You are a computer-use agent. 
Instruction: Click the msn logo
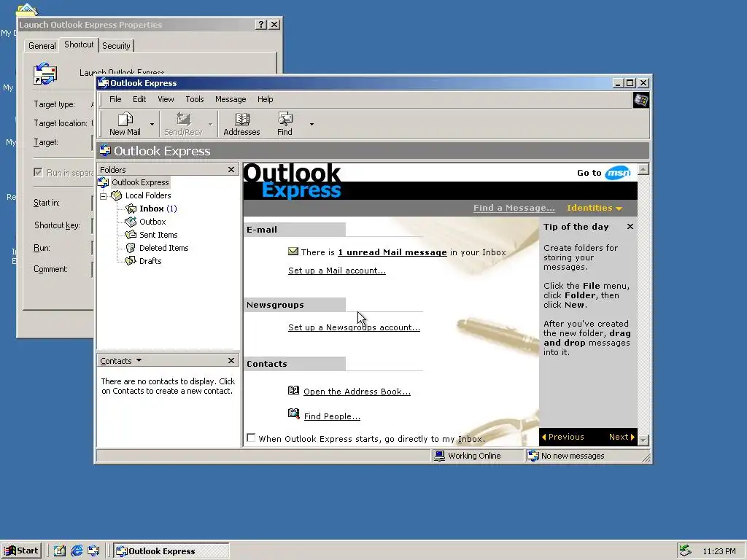(618, 173)
